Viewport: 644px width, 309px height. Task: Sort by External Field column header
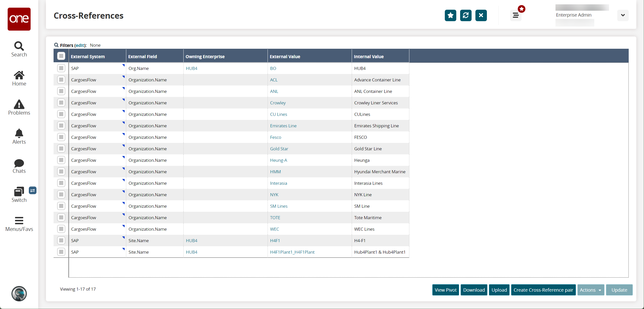[x=155, y=57]
